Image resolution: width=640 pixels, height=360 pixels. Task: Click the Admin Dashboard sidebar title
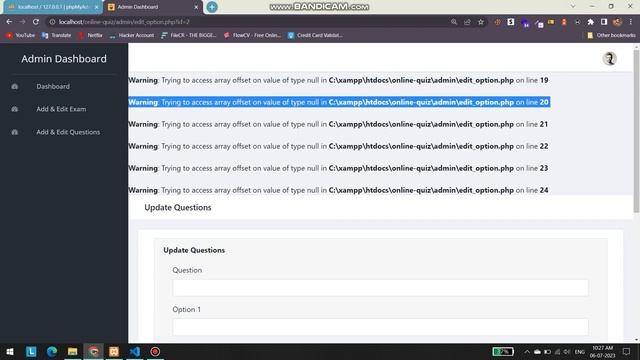coord(64,59)
